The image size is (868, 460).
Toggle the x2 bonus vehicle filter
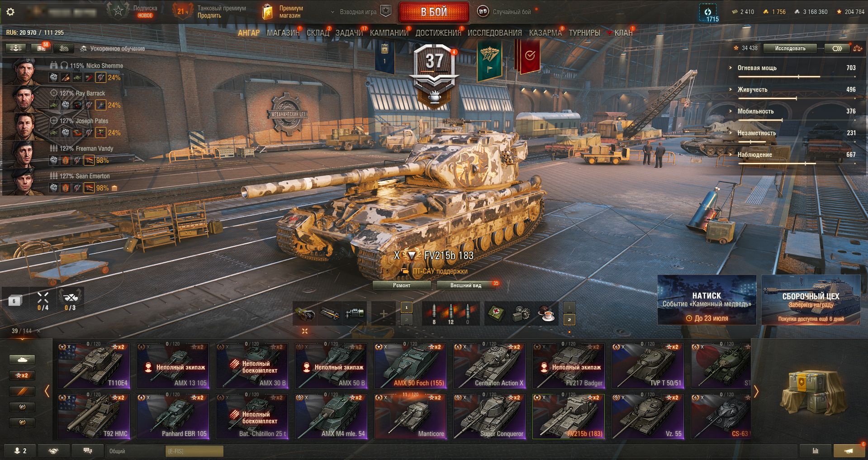(x=22, y=375)
